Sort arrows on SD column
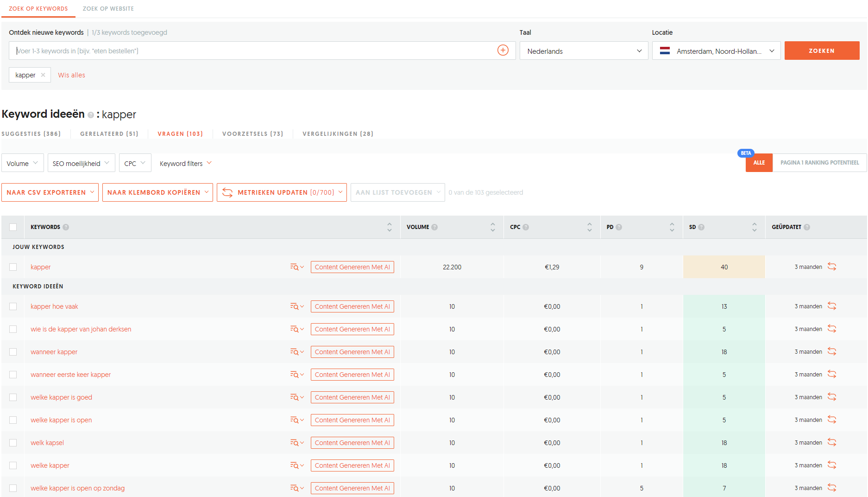Viewport: 868px width, 497px height. pos(755,227)
